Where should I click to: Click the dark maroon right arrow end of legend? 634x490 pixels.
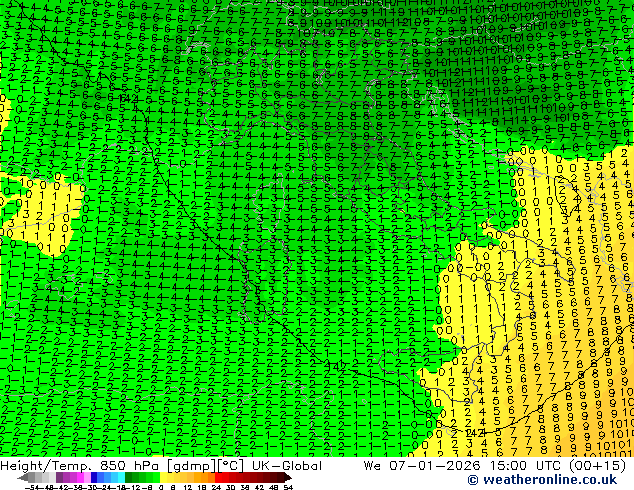click(287, 477)
